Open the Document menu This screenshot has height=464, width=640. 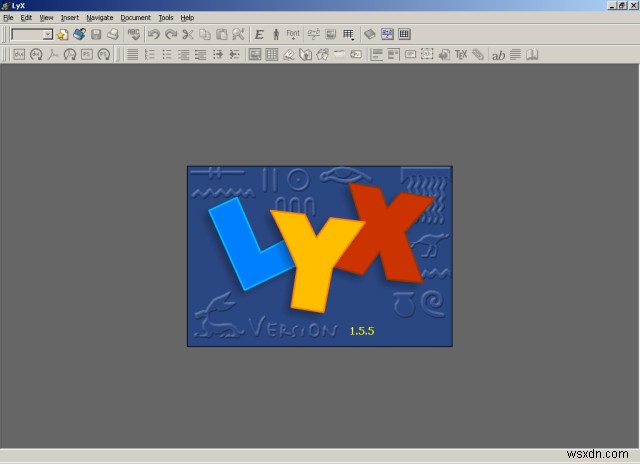pos(136,18)
